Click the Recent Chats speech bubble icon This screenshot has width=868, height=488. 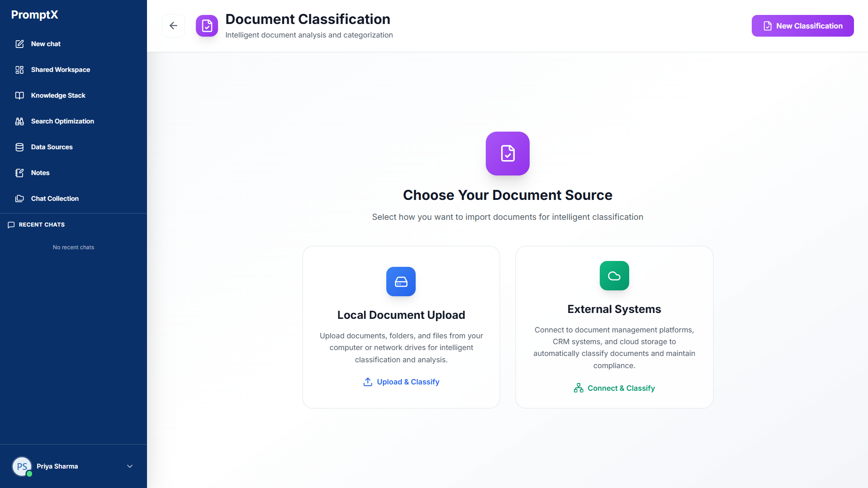click(x=11, y=225)
